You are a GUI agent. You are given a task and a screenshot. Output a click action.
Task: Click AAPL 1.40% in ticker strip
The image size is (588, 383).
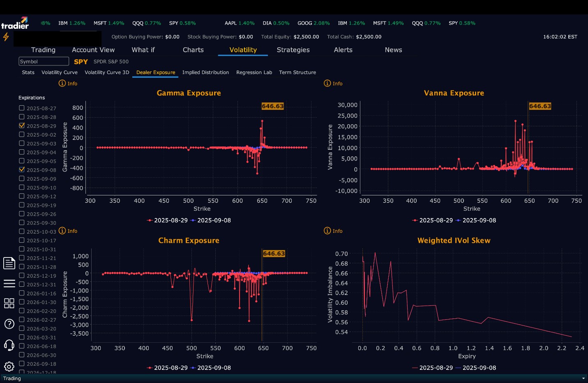(240, 23)
